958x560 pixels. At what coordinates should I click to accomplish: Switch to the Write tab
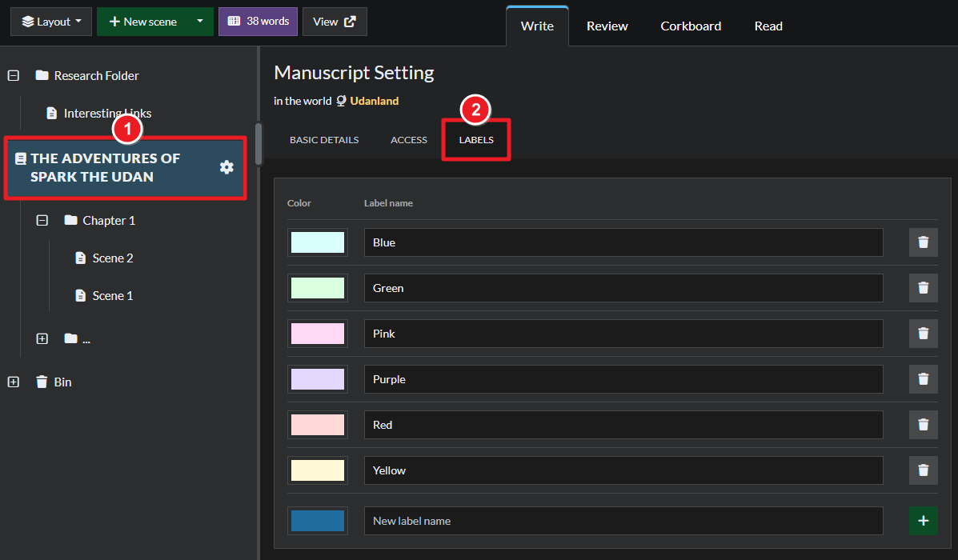coord(537,26)
